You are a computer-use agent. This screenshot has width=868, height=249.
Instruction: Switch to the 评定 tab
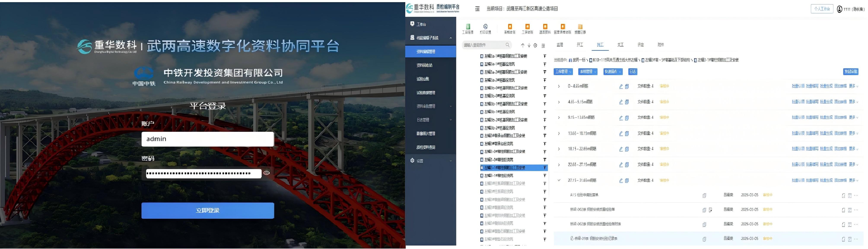click(x=641, y=45)
